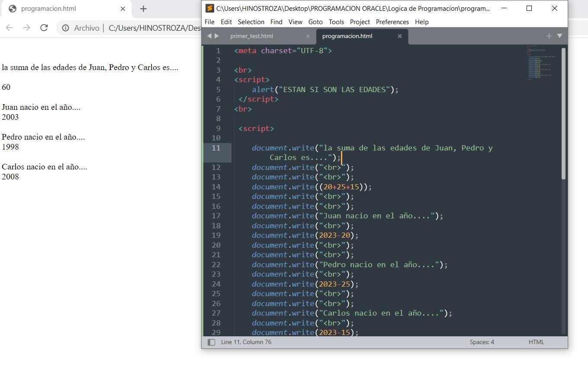The width and height of the screenshot is (588, 383).
Task: Click the "Pedro nacio en el año...." code string
Action: [379, 265]
